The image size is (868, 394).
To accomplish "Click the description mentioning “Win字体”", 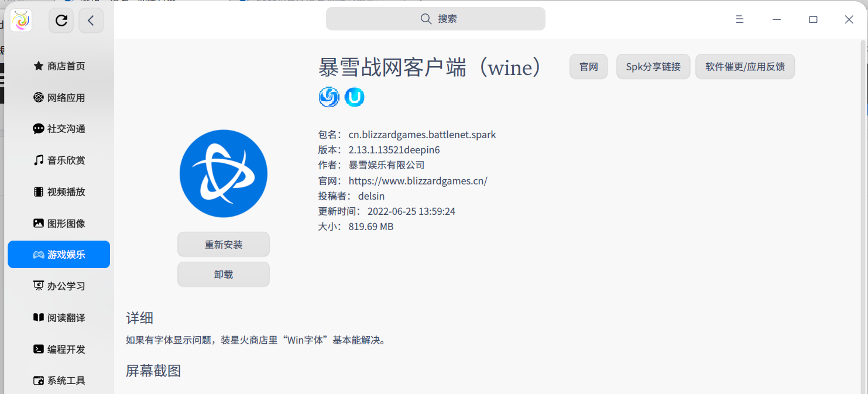I will 256,340.
